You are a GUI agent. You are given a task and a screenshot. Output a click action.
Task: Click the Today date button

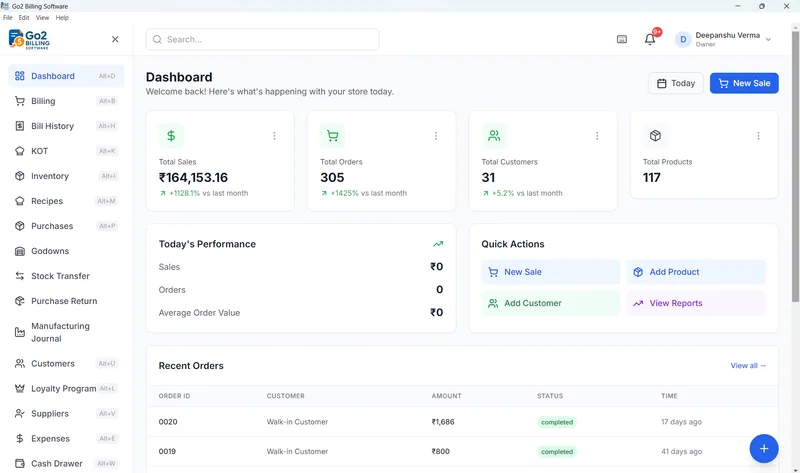coord(676,83)
